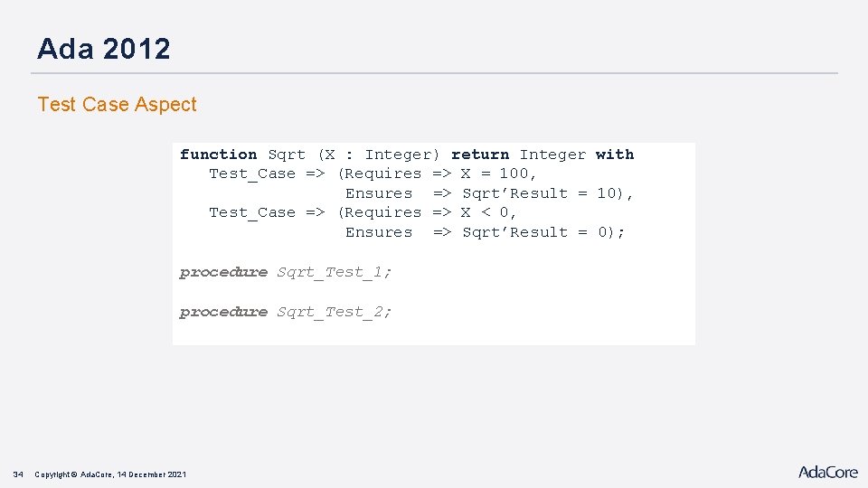
Task: Click the "Ensures" before Sqrt'Result = 0
Action: pyautogui.click(x=379, y=232)
